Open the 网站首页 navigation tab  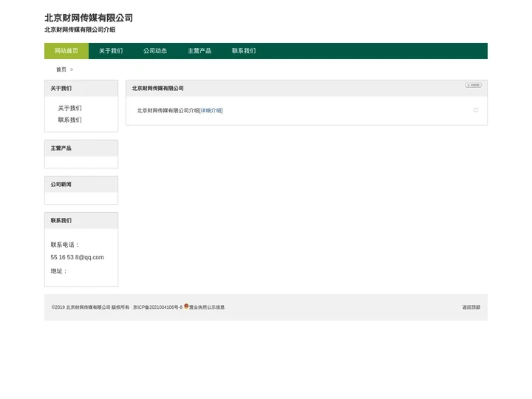[66, 51]
